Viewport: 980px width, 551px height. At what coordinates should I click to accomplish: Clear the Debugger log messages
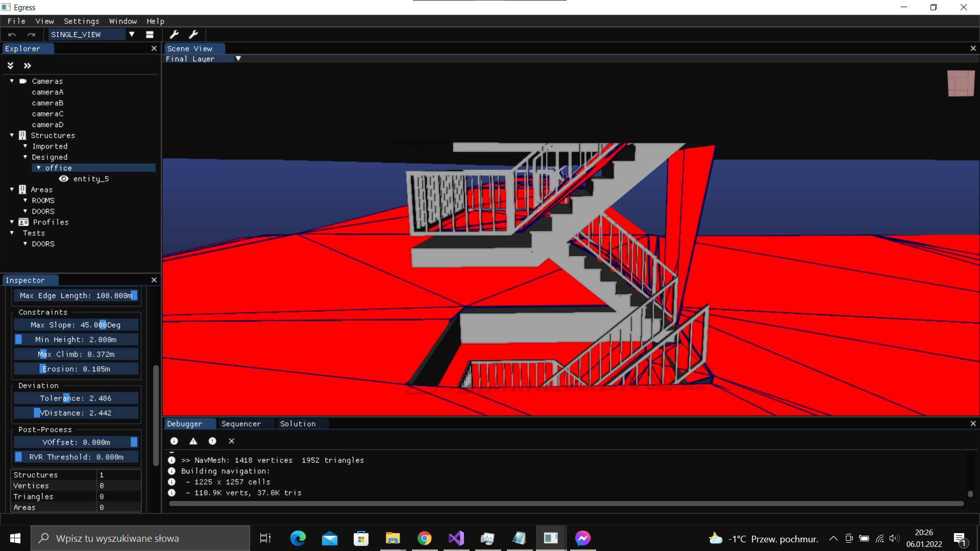[231, 441]
